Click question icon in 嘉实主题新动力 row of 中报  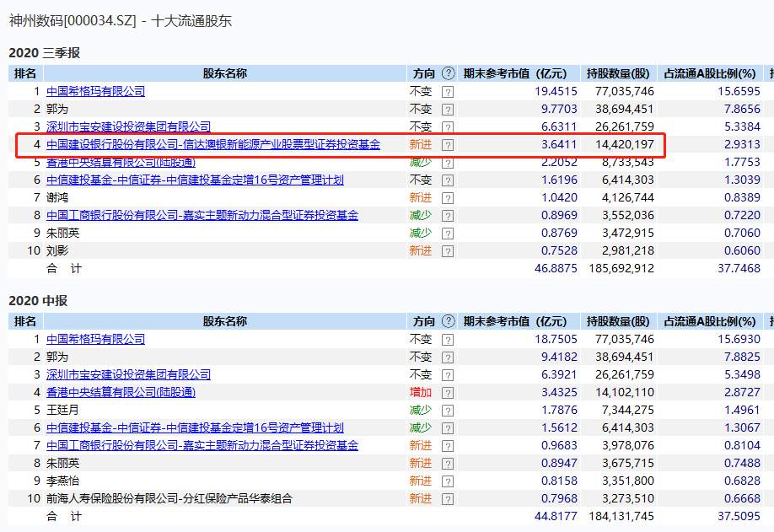[448, 446]
